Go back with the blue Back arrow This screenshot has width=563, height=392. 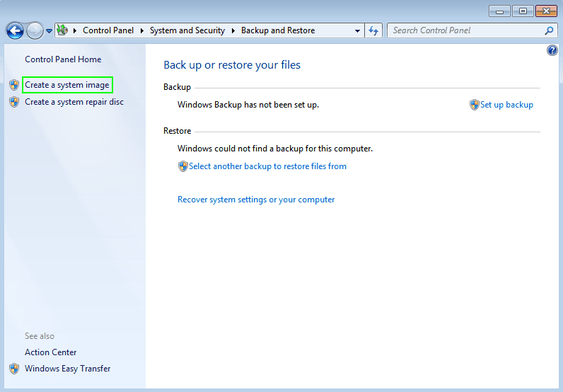pos(15,30)
